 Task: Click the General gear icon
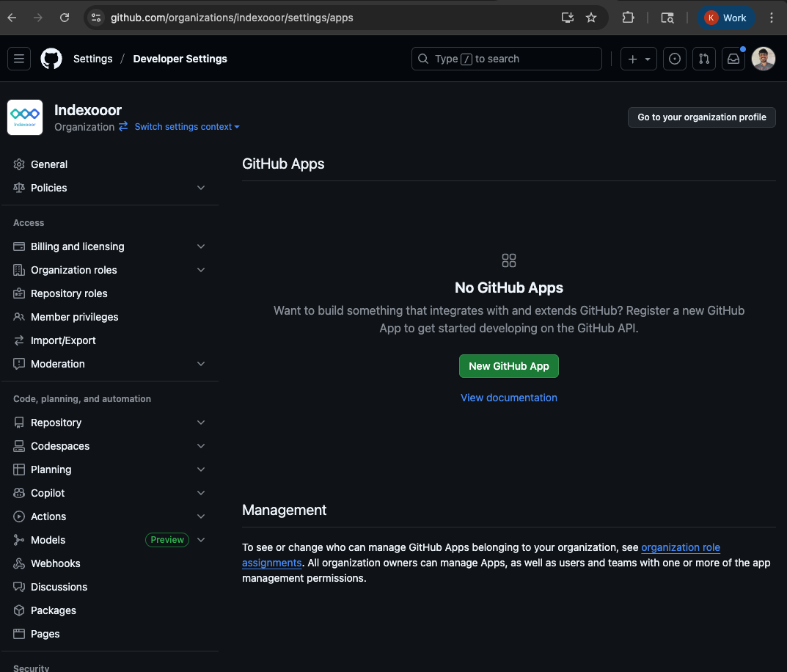pyautogui.click(x=19, y=164)
